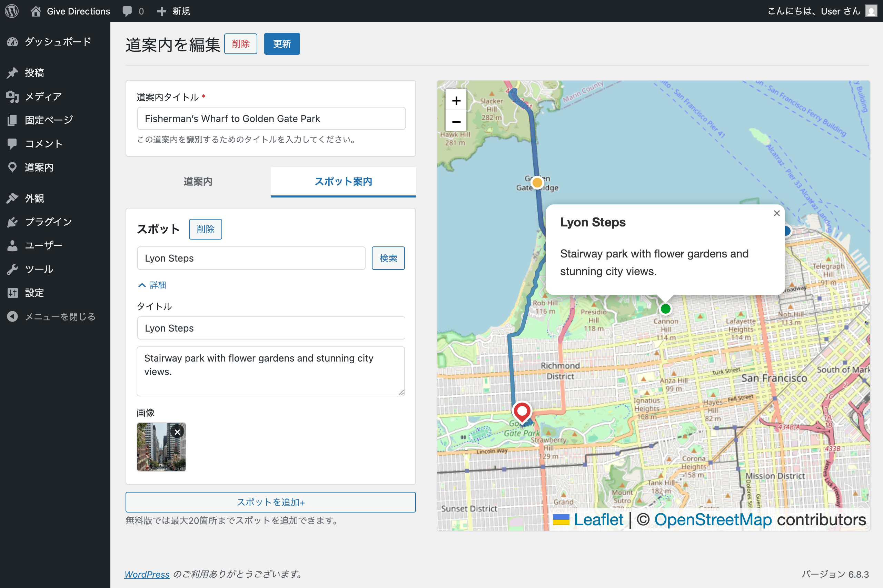Click the green Lyon Steps map marker

tap(665, 309)
